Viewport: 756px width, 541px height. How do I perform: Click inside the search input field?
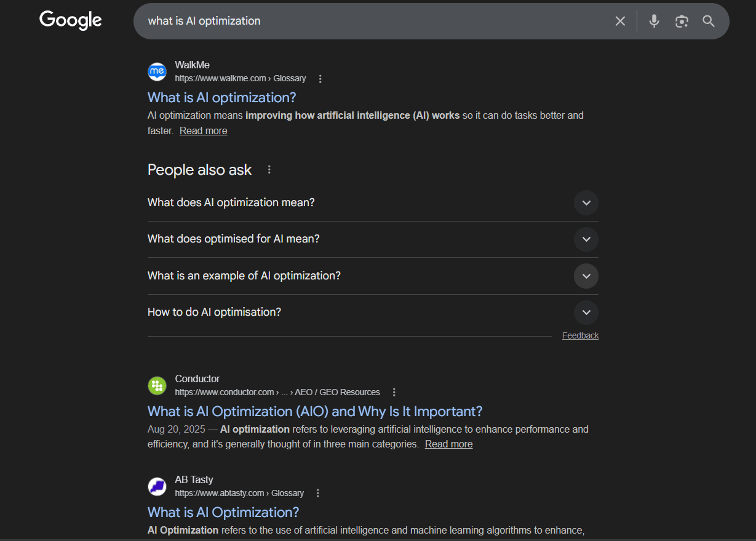(x=369, y=21)
